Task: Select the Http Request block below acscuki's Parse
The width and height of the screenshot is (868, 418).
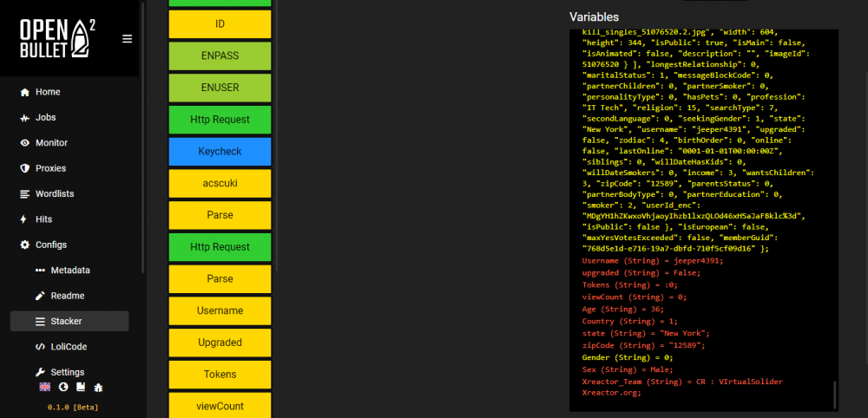Action: [x=220, y=247]
